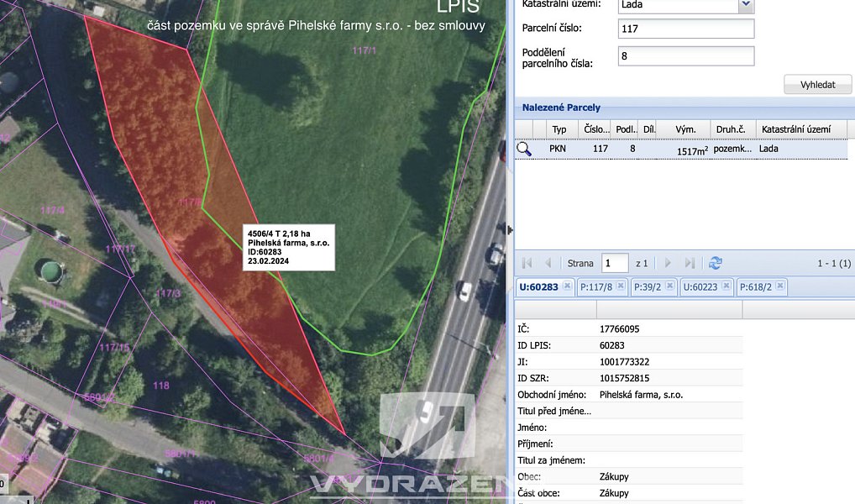Click parcel label 118 on the map
The image size is (855, 504).
click(x=161, y=386)
